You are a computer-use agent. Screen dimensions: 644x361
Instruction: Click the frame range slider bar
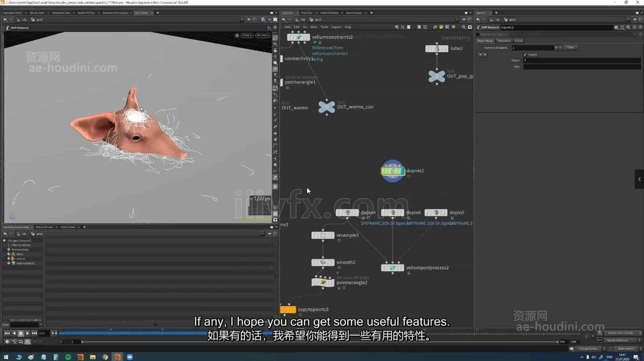click(319, 342)
